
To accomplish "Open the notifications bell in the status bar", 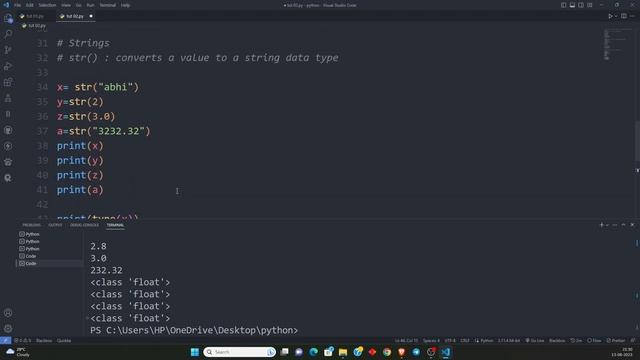I will [633, 340].
